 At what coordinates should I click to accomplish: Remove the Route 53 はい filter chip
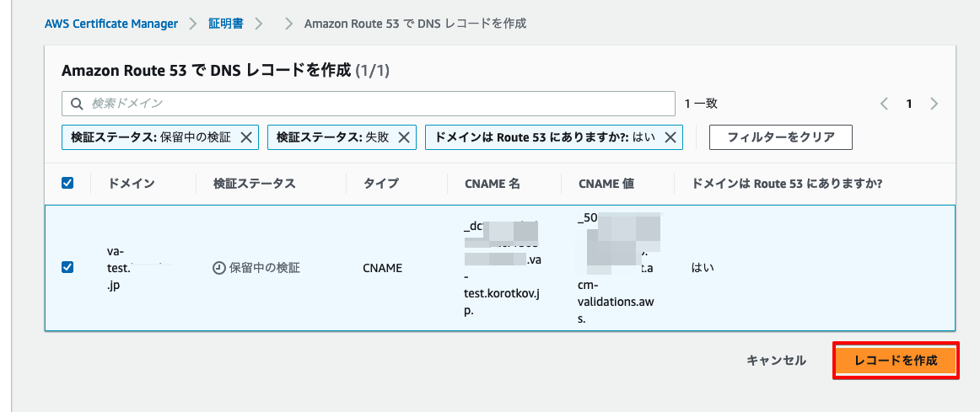point(670,137)
